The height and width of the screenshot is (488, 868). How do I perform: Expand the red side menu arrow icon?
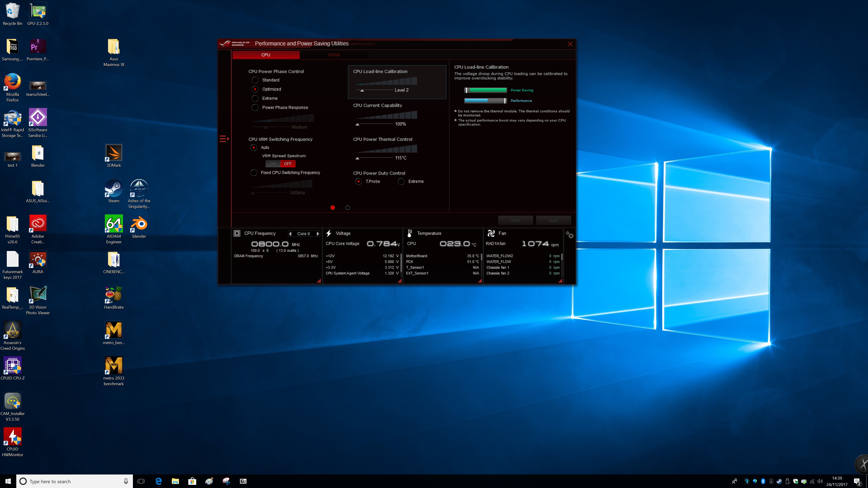[x=224, y=139]
